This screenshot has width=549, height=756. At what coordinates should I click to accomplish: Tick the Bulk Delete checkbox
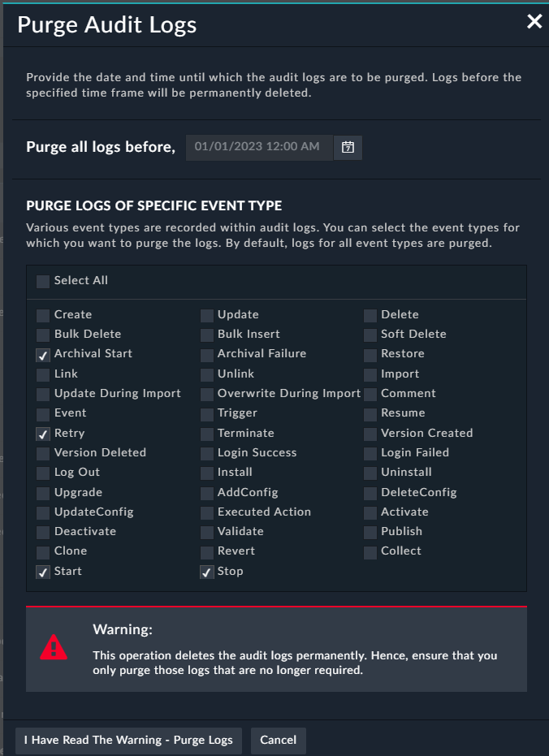click(42, 335)
